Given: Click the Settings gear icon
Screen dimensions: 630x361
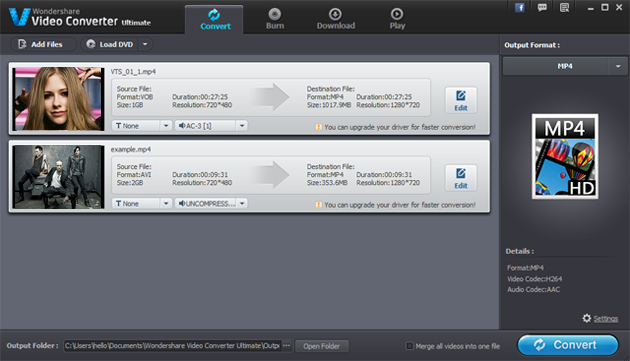Looking at the screenshot, I should [x=587, y=318].
